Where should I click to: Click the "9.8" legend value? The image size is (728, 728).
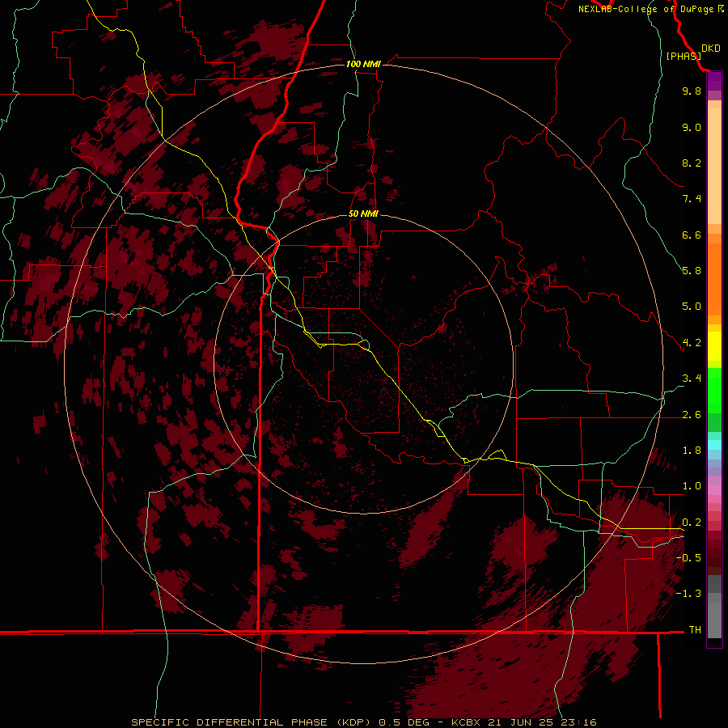[692, 91]
